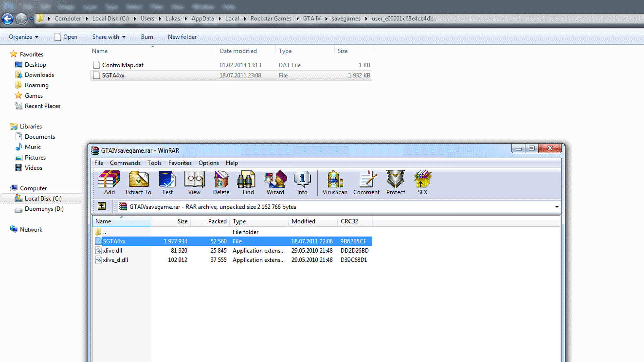Screen dimensions: 644x362
Task: Open the WinRAR Options menu
Action: pos(209,163)
